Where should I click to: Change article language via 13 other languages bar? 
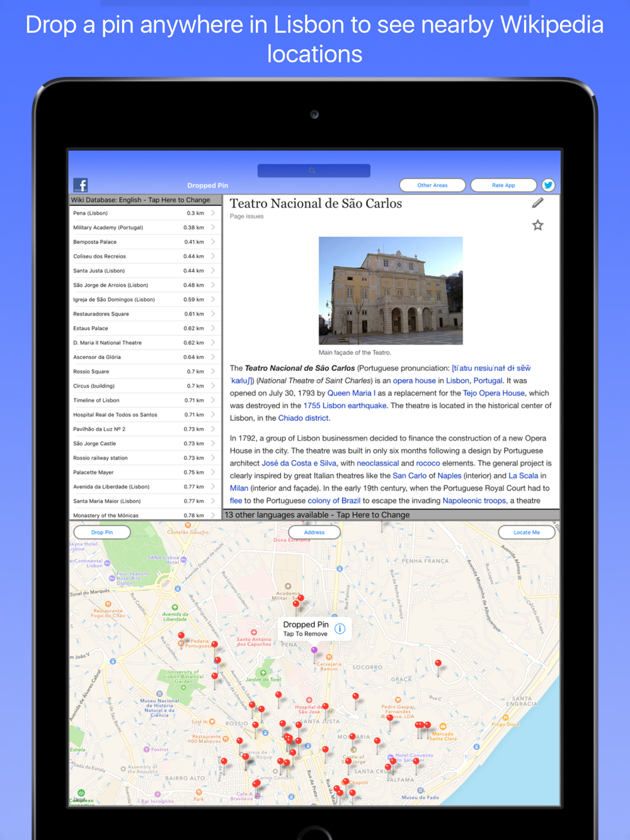391,514
